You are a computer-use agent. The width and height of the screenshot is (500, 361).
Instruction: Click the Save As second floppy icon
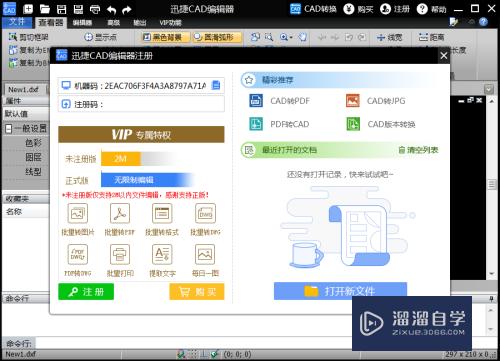click(x=78, y=9)
